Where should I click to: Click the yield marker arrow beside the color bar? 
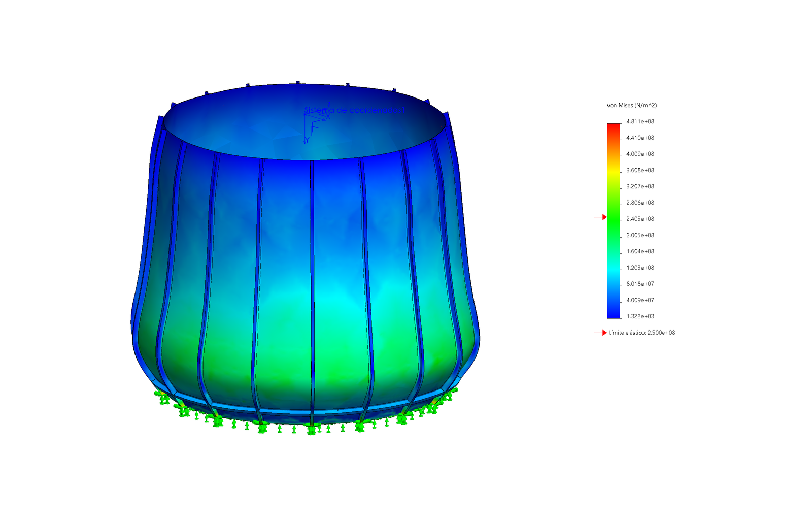point(600,217)
